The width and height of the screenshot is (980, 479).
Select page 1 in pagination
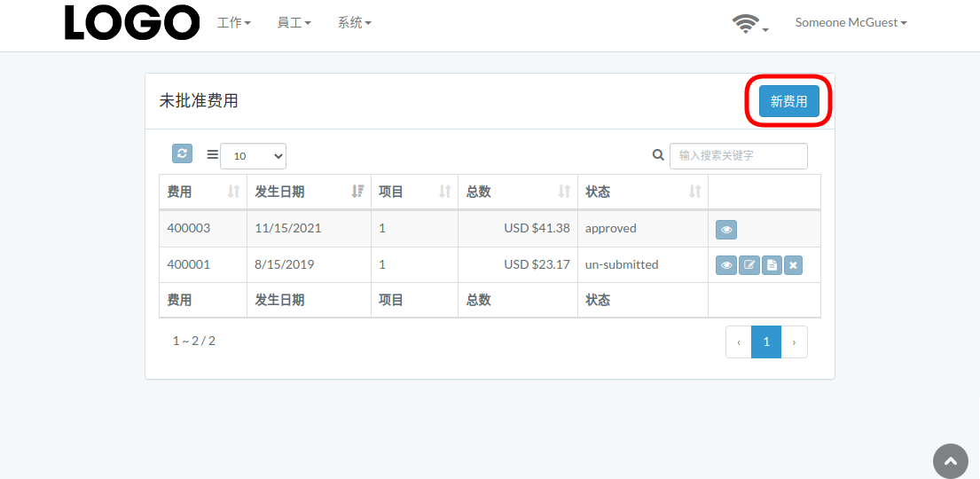[x=766, y=342]
